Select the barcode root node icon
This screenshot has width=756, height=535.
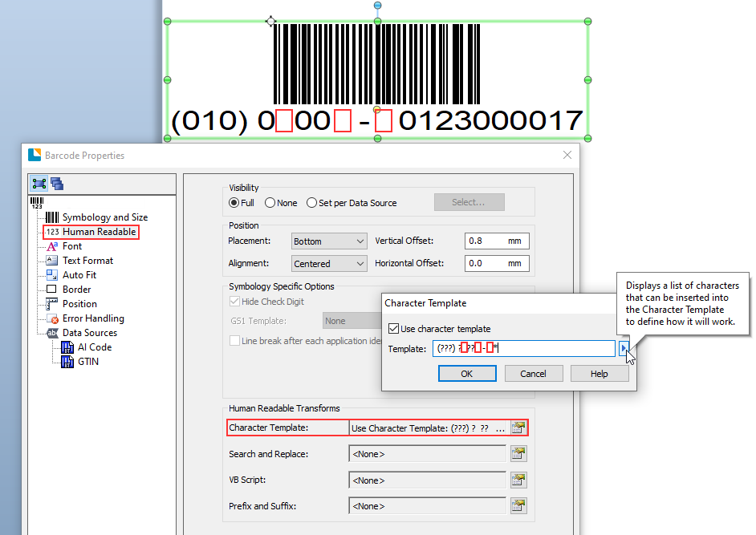(x=37, y=202)
